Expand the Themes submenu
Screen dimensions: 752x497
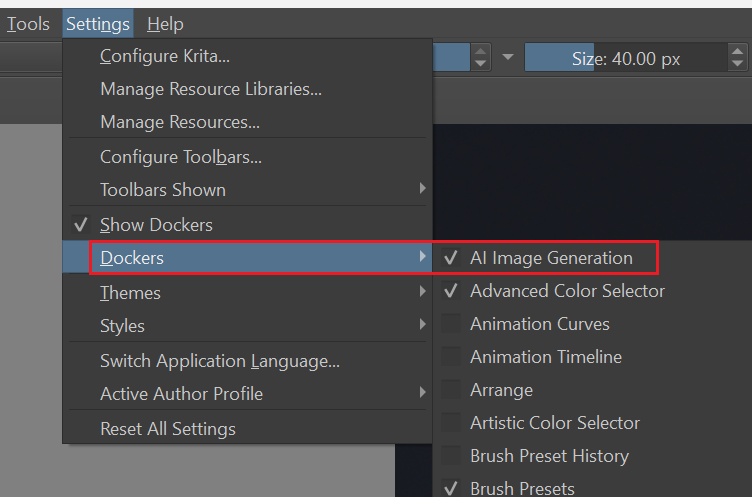coord(247,293)
